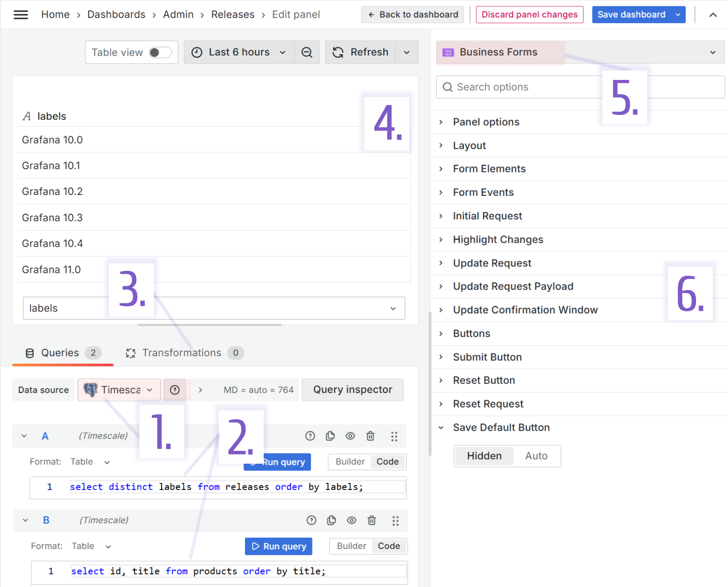This screenshot has height=587, width=728.
Task: Click Discard panel changes
Action: point(529,15)
